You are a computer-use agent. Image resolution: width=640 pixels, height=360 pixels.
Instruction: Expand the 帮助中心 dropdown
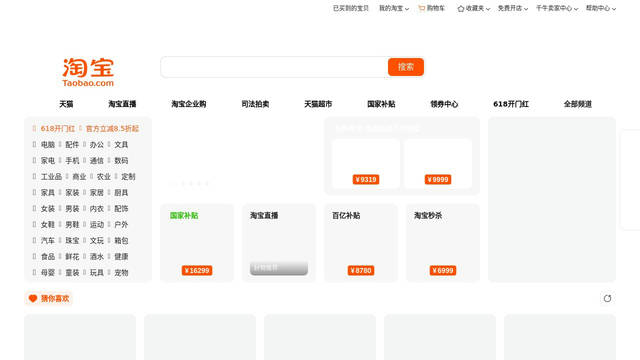[x=601, y=8]
